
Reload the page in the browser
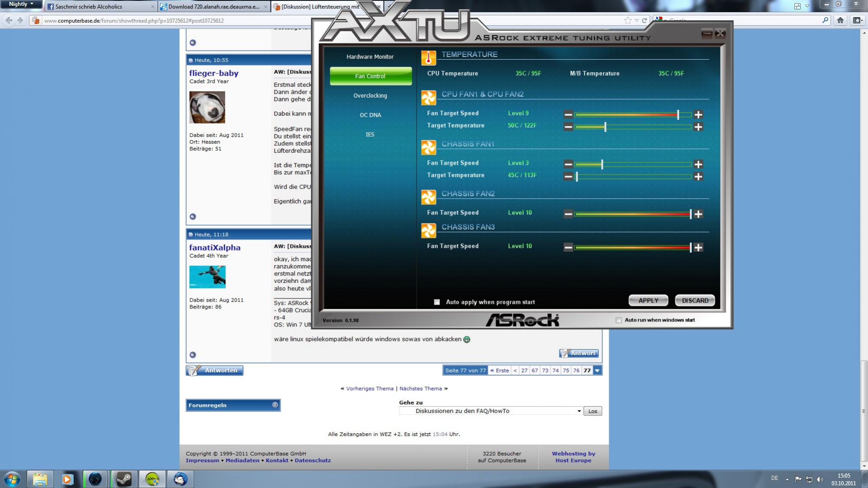tap(644, 20)
